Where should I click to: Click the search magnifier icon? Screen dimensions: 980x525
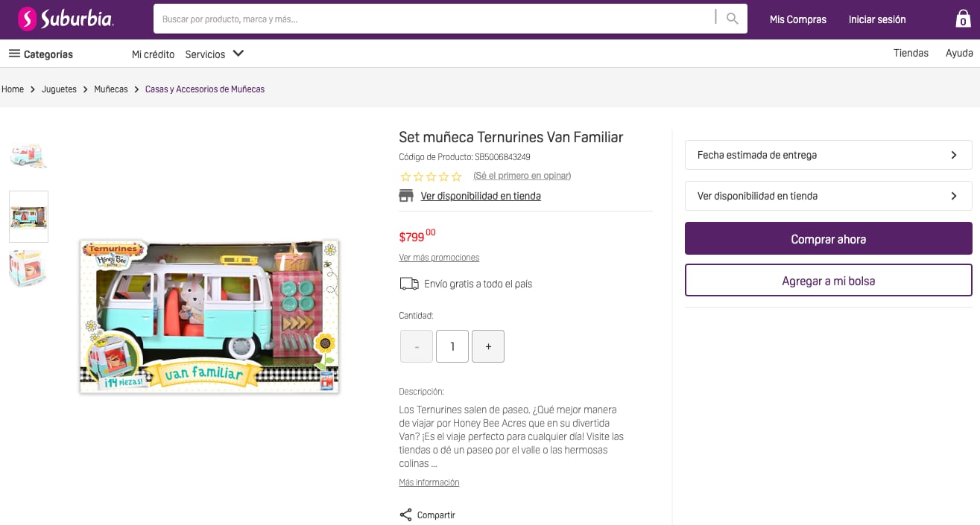733,19
